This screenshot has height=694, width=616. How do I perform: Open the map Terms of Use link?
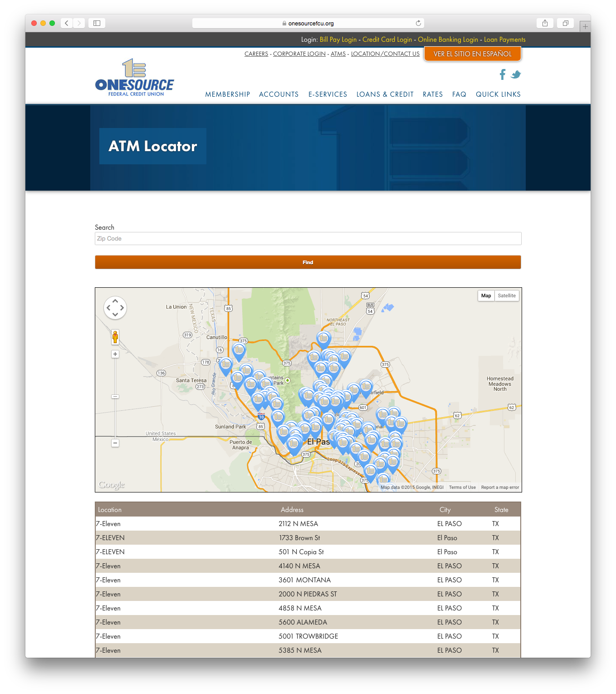[462, 487]
